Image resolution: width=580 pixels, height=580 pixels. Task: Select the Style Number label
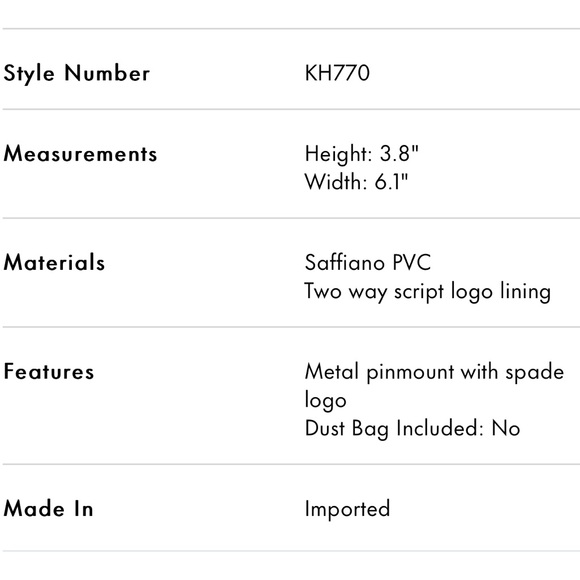tap(77, 73)
